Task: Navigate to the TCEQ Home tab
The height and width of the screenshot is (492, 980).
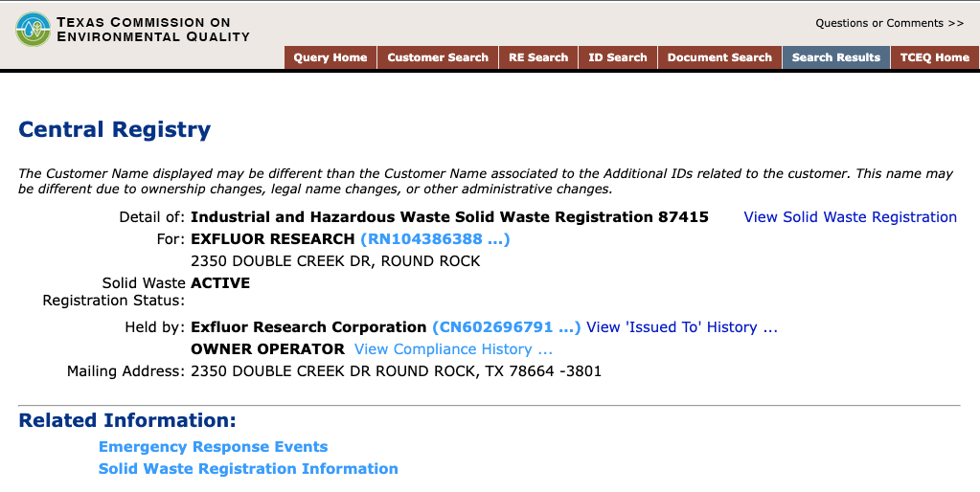Action: 934,57
